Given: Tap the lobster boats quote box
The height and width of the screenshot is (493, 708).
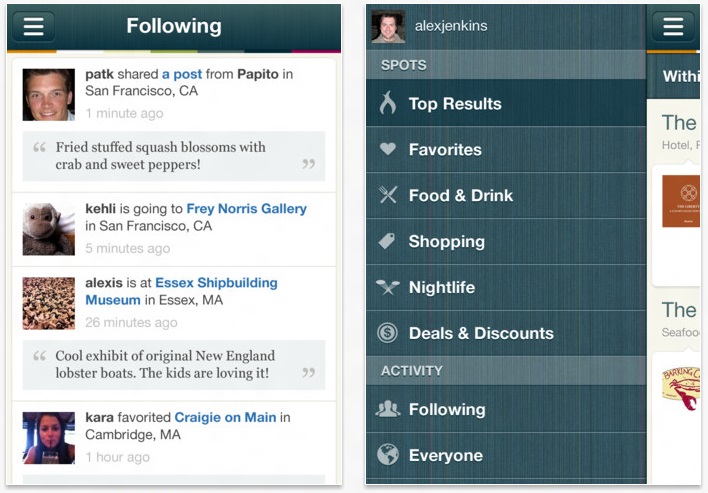Looking at the screenshot, I should [173, 365].
